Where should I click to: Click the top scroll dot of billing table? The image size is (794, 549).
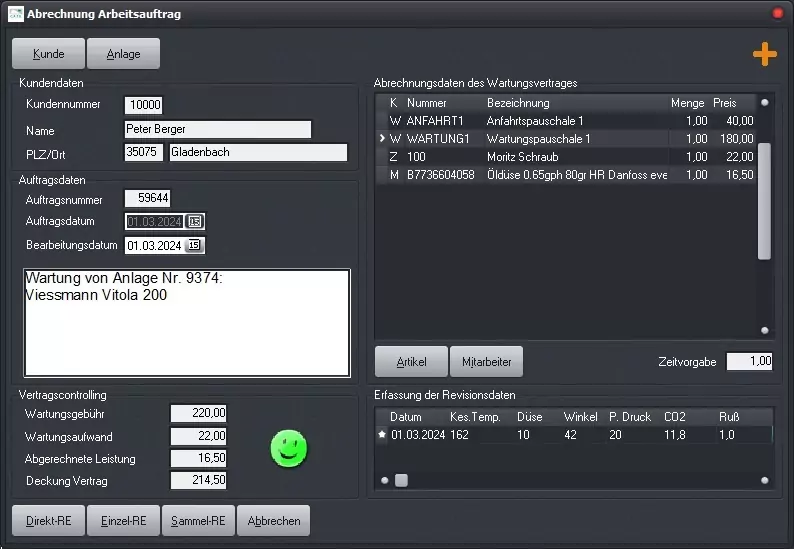765,102
